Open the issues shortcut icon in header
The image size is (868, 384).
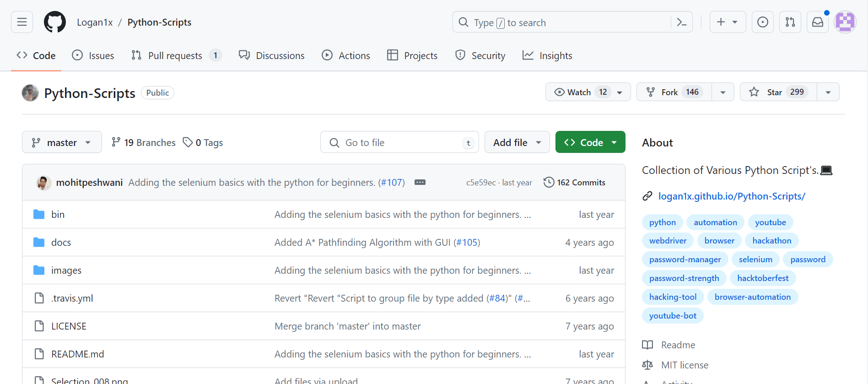[762, 22]
